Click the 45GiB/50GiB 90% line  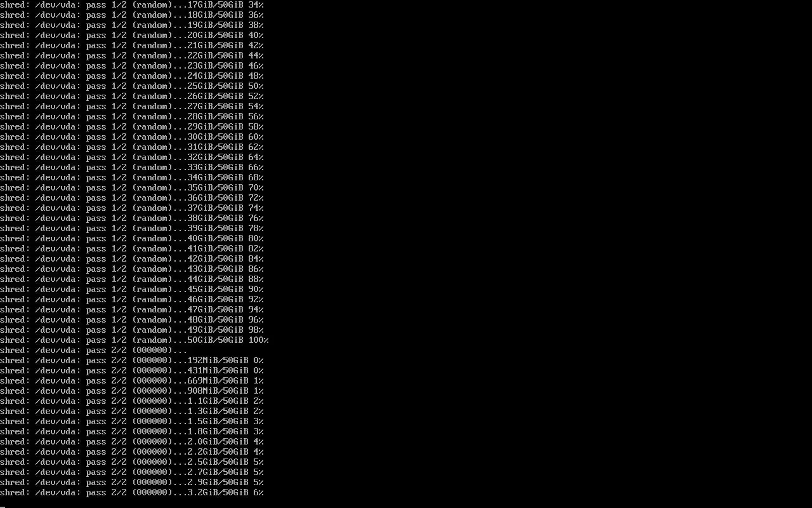132,289
